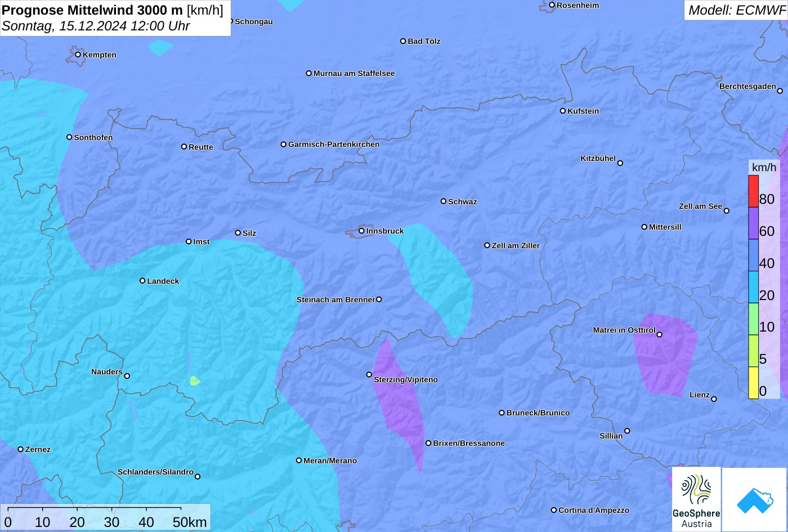The image size is (788, 532).
Task: Click the GeoSphere Austria logo
Action: (x=696, y=499)
